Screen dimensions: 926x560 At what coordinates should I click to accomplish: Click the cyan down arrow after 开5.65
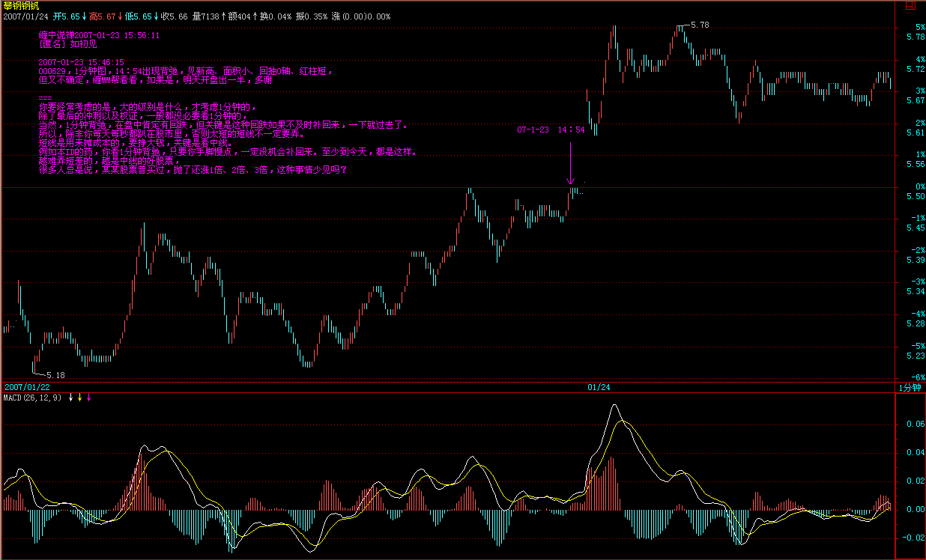point(84,16)
